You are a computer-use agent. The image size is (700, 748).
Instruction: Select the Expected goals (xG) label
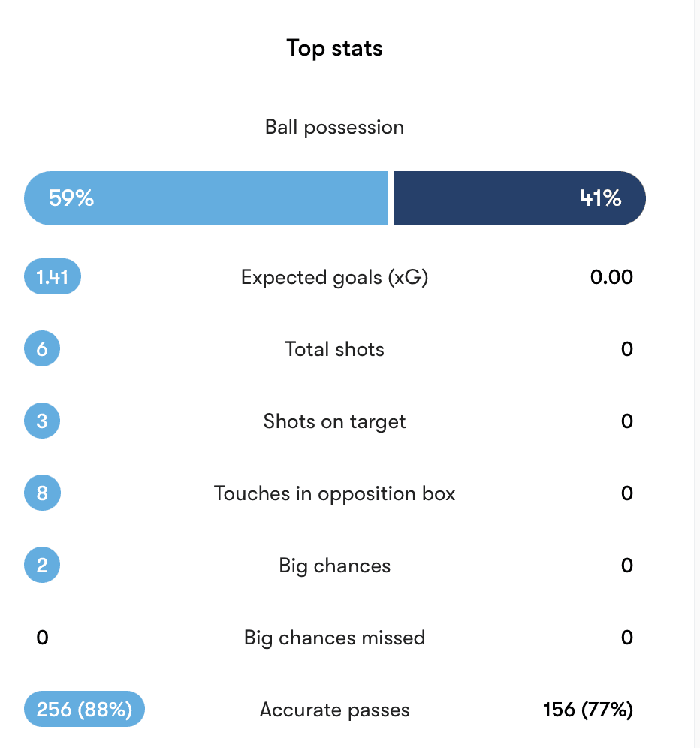[334, 278]
